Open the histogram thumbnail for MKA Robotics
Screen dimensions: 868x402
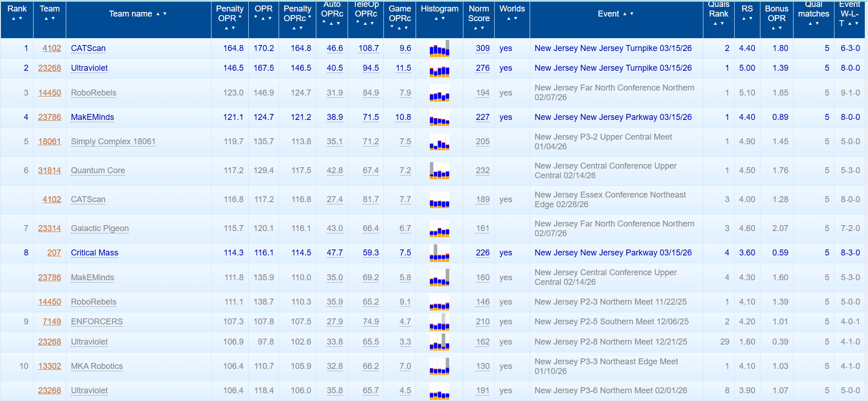[x=439, y=366]
